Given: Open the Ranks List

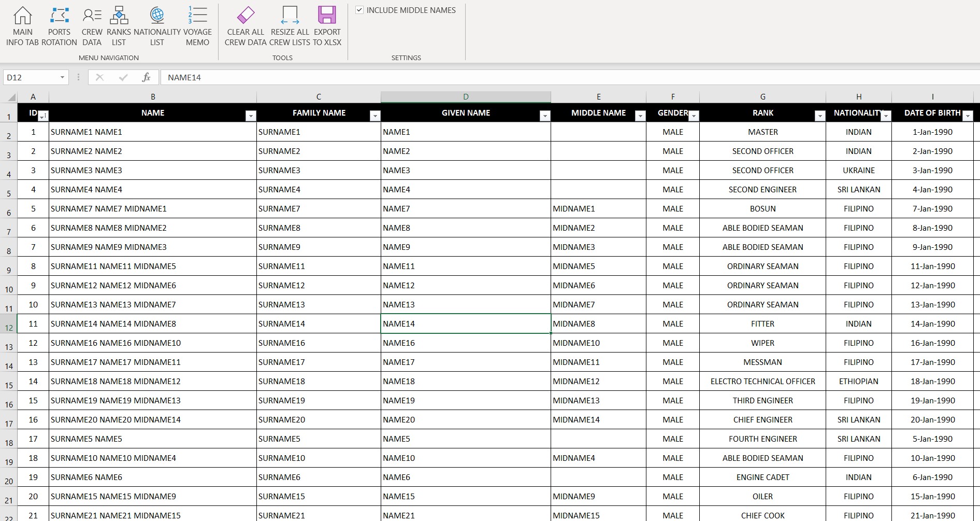Looking at the screenshot, I should click(x=119, y=26).
